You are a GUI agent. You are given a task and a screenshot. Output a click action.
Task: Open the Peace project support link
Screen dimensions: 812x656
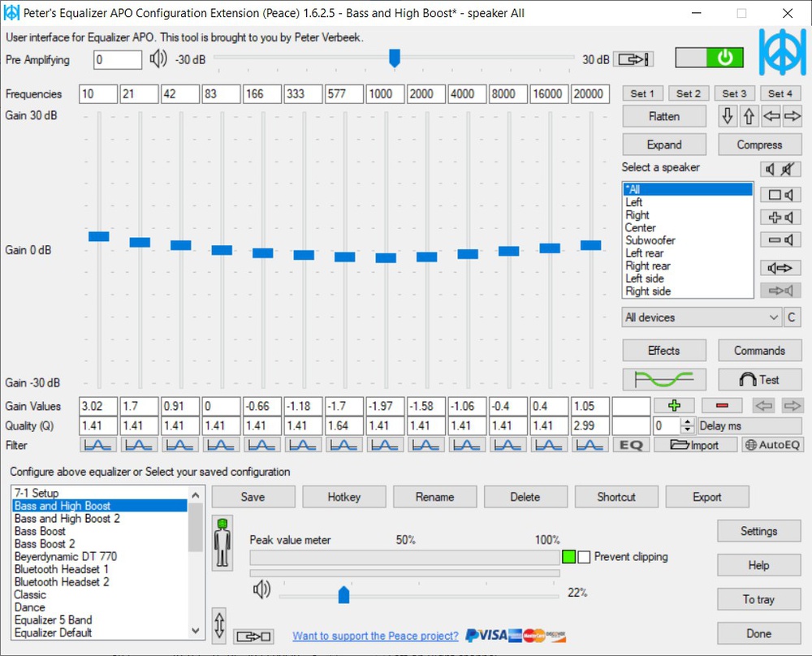375,636
